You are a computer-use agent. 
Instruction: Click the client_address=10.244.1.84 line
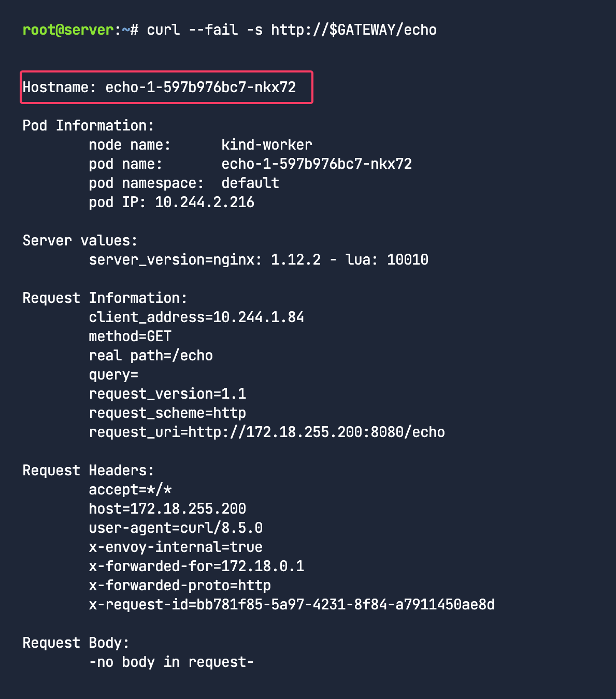pos(196,317)
